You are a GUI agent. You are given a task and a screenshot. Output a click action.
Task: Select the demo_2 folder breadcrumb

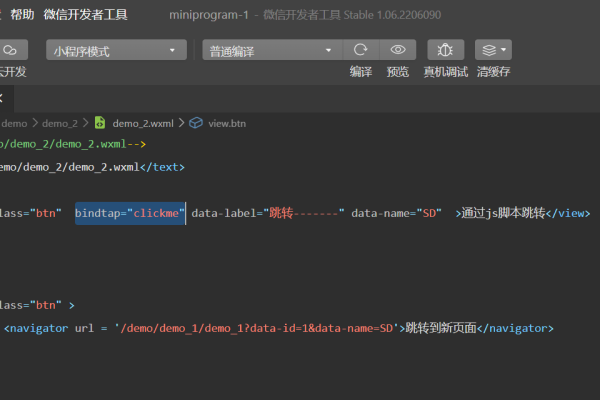60,123
